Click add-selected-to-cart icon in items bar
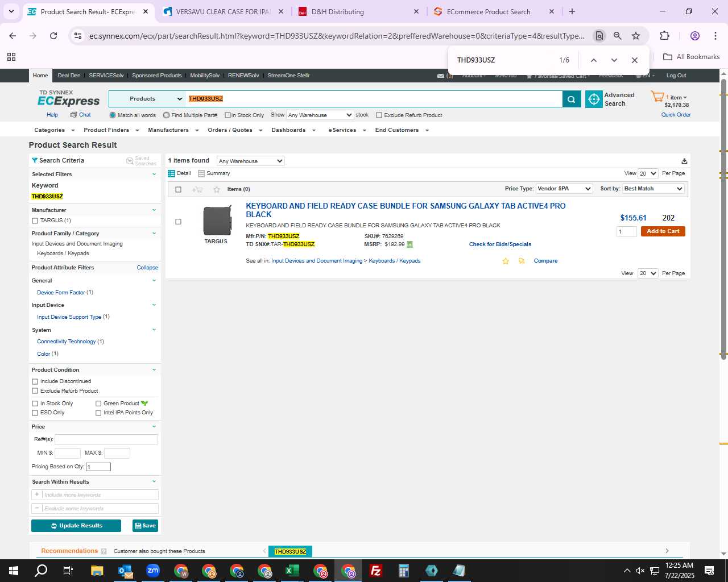728x582 pixels. [197, 189]
